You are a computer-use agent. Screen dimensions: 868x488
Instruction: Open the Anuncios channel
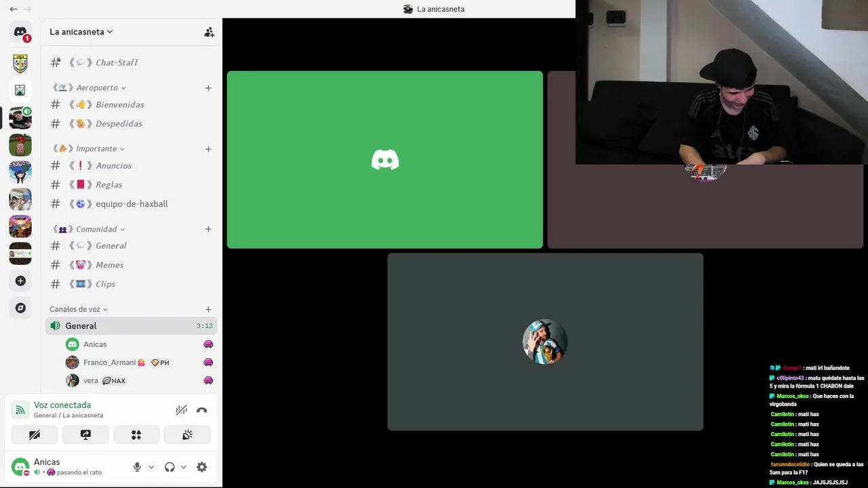132,165
